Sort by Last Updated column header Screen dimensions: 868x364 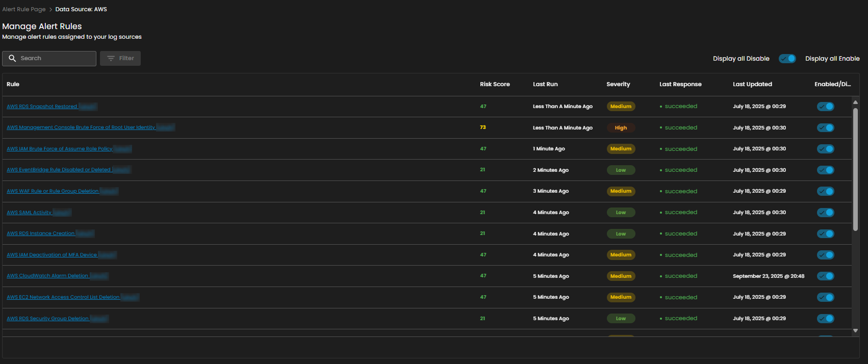pos(752,84)
